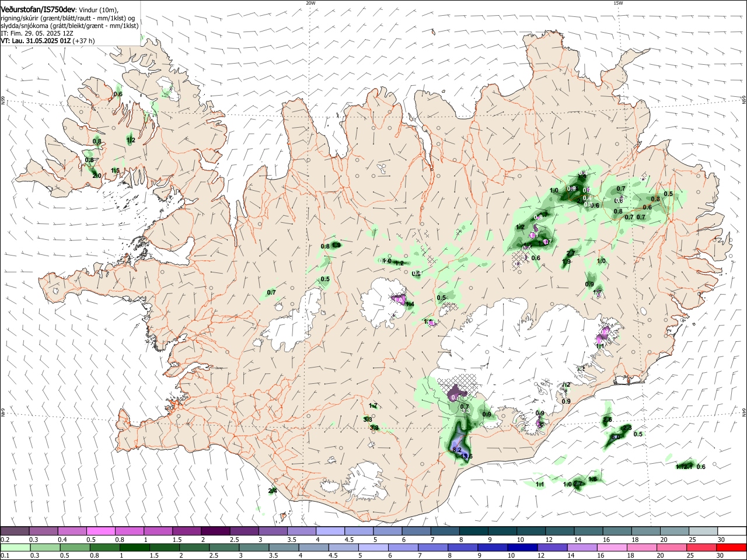Click the '15W' longitude label at the map top
The image size is (747, 560).
coord(617,3)
